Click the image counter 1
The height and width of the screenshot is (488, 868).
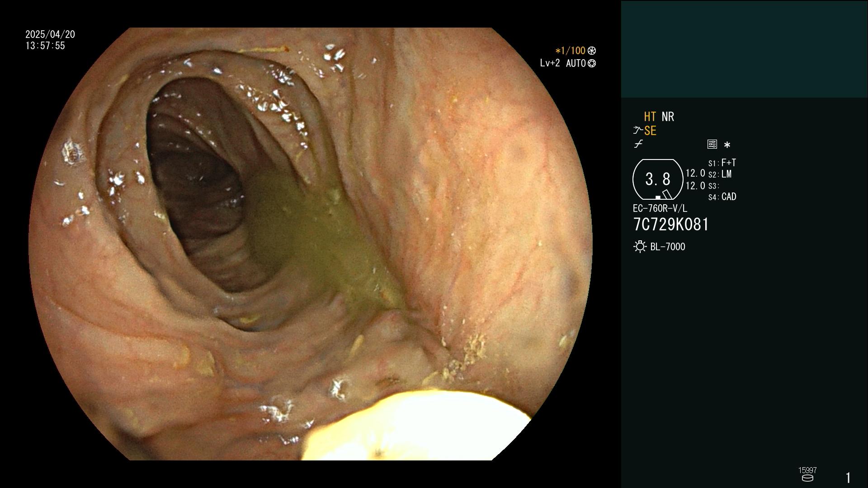pos(848,478)
